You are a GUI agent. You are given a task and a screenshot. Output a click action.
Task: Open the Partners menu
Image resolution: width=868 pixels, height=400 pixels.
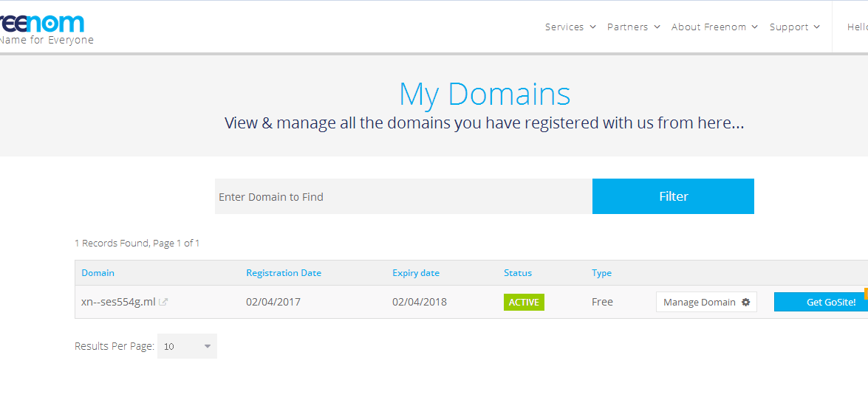point(634,27)
